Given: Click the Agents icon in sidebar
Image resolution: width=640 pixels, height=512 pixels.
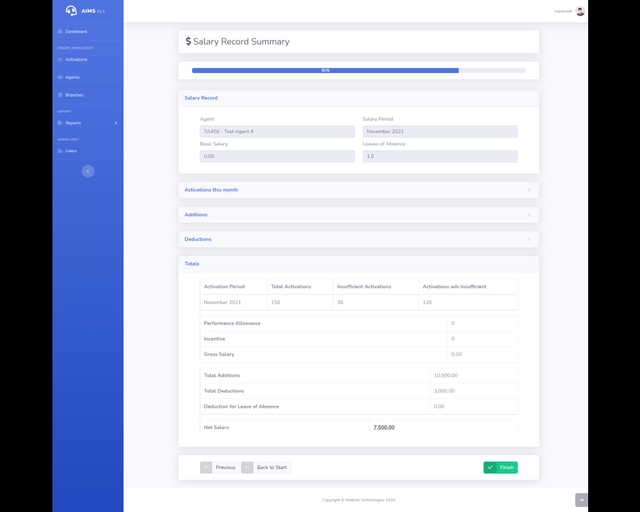Looking at the screenshot, I should coord(60,77).
